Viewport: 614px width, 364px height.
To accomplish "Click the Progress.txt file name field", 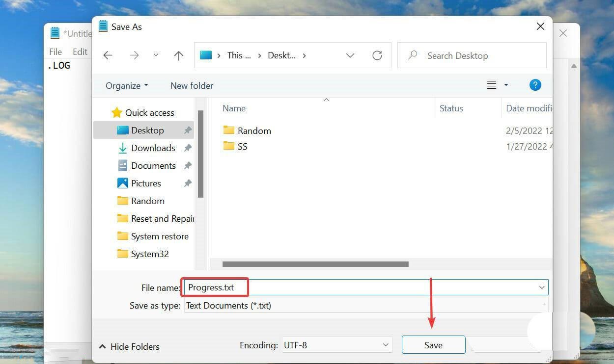I will [215, 287].
